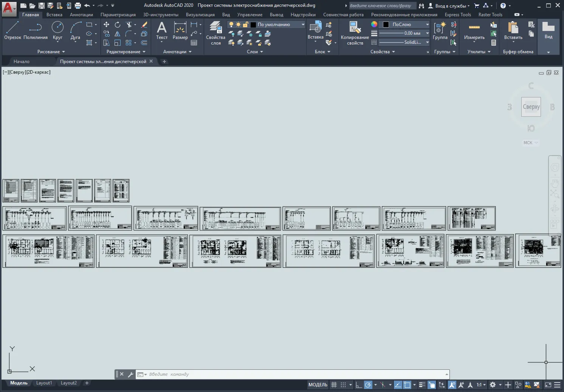Select Копирование свойств match properties
This screenshot has height=392, width=564.
355,33
